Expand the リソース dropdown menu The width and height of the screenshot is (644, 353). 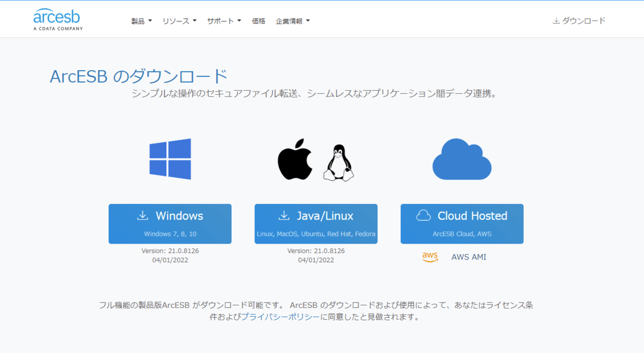[180, 21]
